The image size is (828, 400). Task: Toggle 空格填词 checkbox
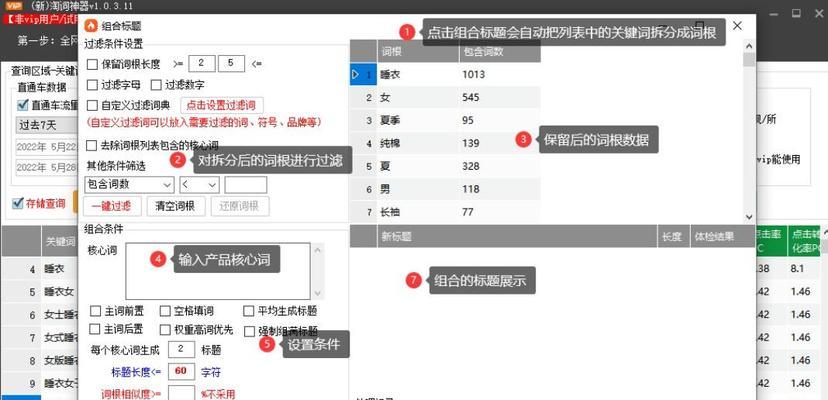coord(165,311)
